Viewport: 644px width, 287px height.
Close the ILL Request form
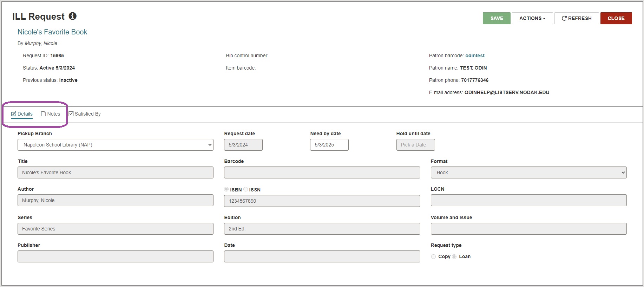[616, 18]
